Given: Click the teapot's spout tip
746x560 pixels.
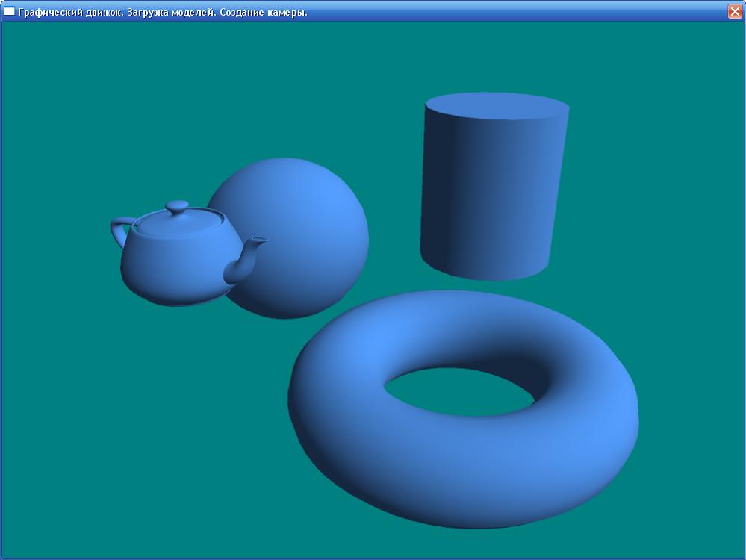Looking at the screenshot, I should click(x=258, y=242).
